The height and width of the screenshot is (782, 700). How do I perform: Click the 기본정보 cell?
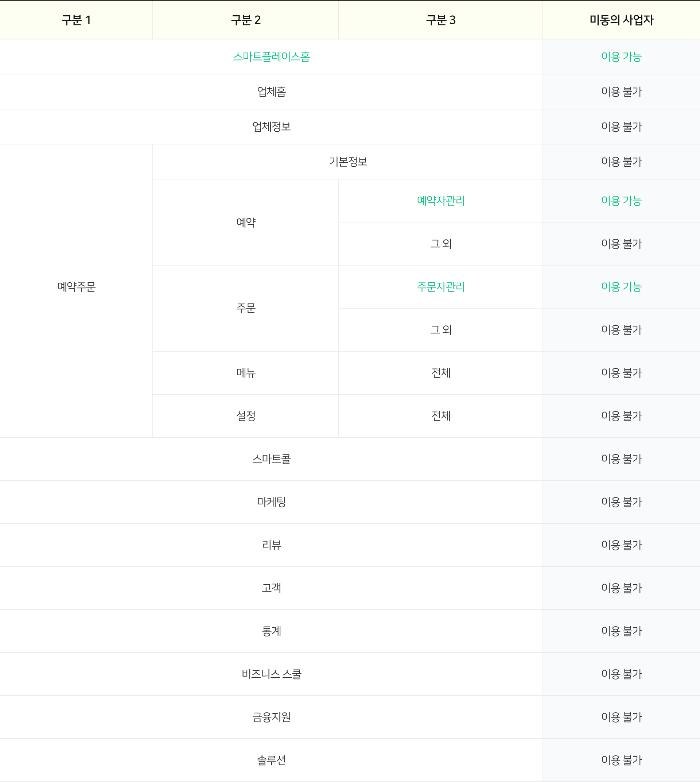pos(348,162)
